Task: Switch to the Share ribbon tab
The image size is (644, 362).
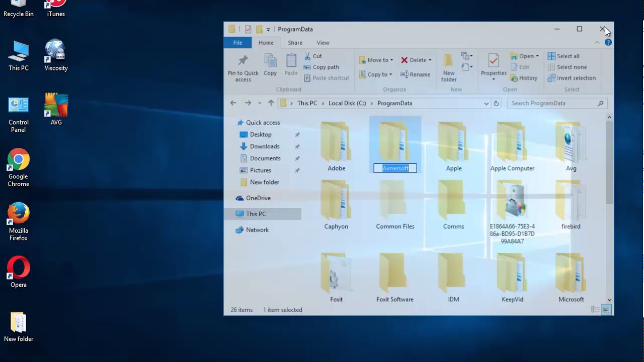Action: click(295, 43)
